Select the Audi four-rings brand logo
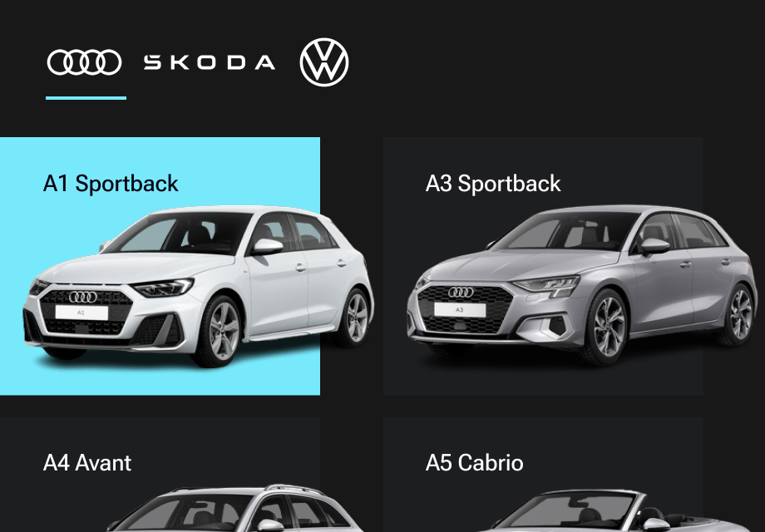 (85, 62)
